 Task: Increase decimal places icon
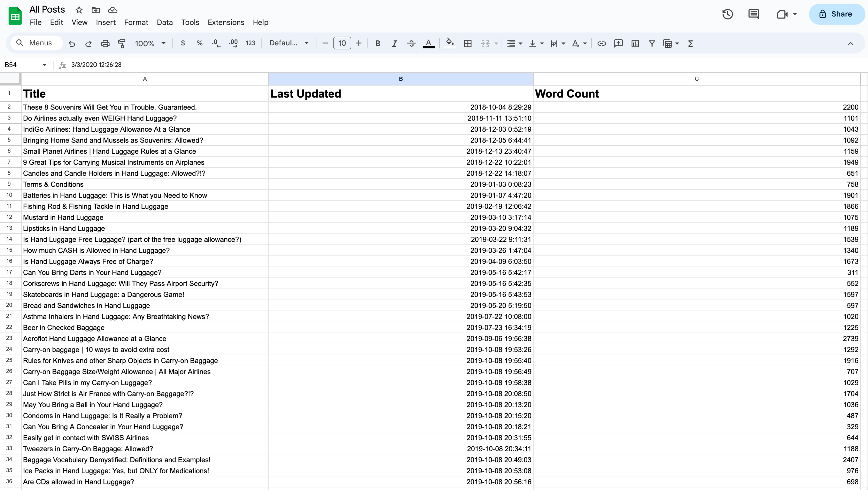point(233,43)
